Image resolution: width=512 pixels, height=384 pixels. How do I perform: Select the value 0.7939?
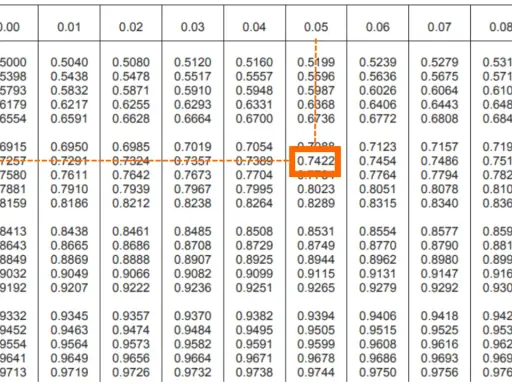tap(131, 189)
